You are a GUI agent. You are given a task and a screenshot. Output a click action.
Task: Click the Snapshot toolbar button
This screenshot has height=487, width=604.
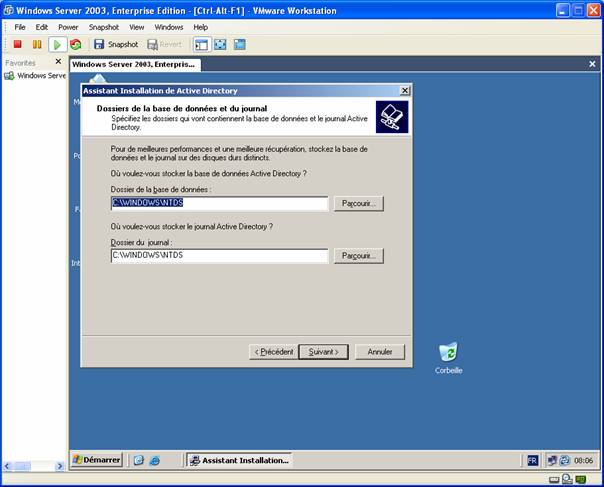[116, 44]
